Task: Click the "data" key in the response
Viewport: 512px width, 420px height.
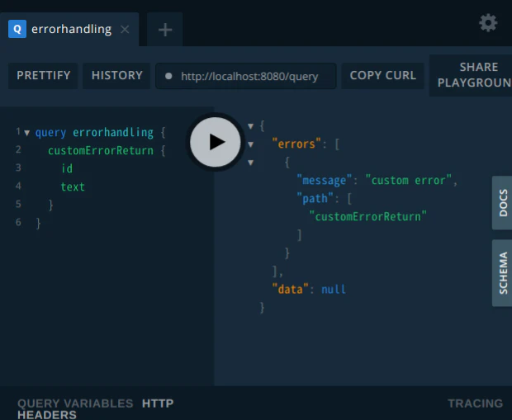Action: [291, 289]
